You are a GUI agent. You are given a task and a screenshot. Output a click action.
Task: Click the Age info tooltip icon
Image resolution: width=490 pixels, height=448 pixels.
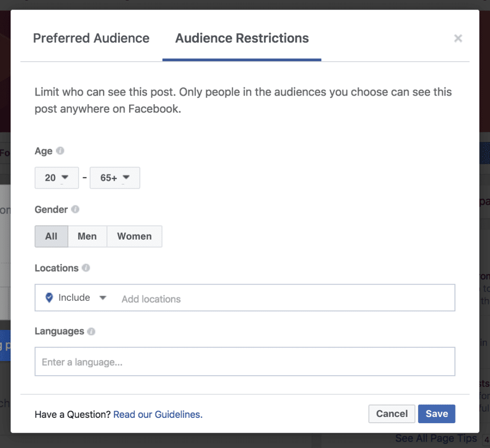coord(59,151)
